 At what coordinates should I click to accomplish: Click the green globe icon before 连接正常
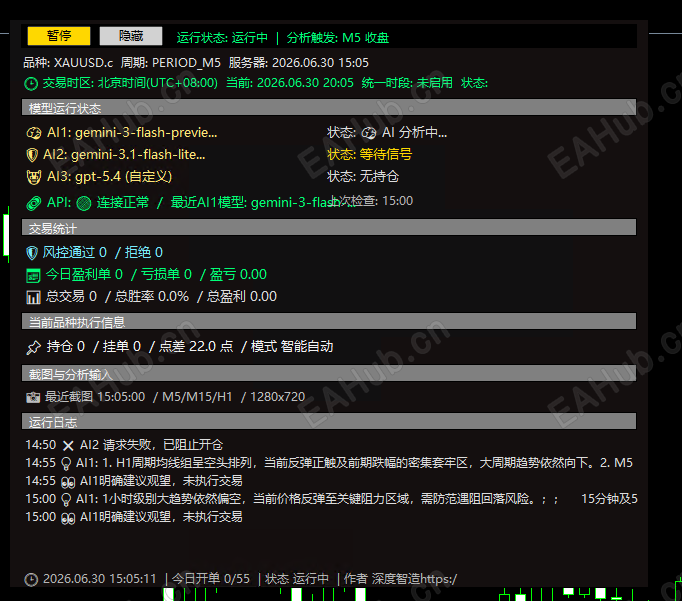(84, 203)
